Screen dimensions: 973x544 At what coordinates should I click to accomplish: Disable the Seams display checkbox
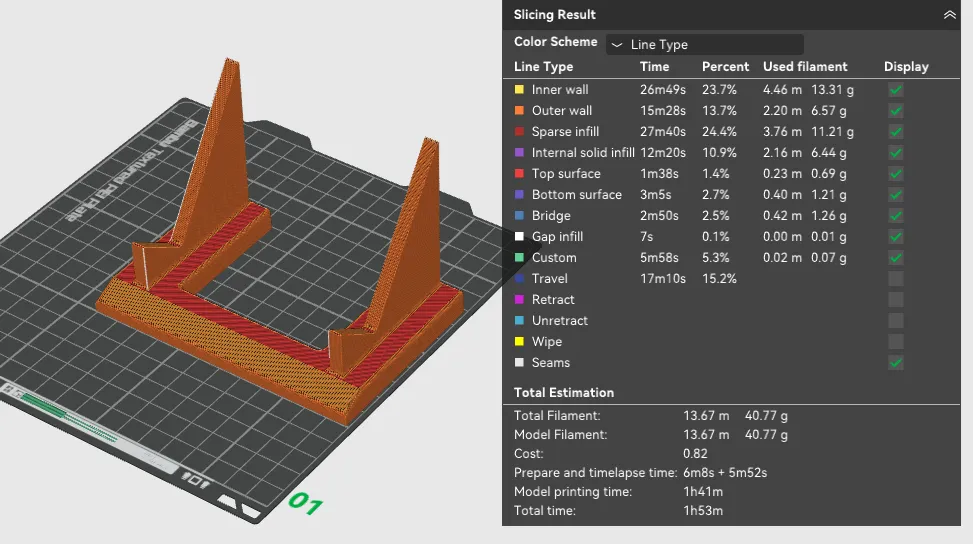tap(895, 363)
